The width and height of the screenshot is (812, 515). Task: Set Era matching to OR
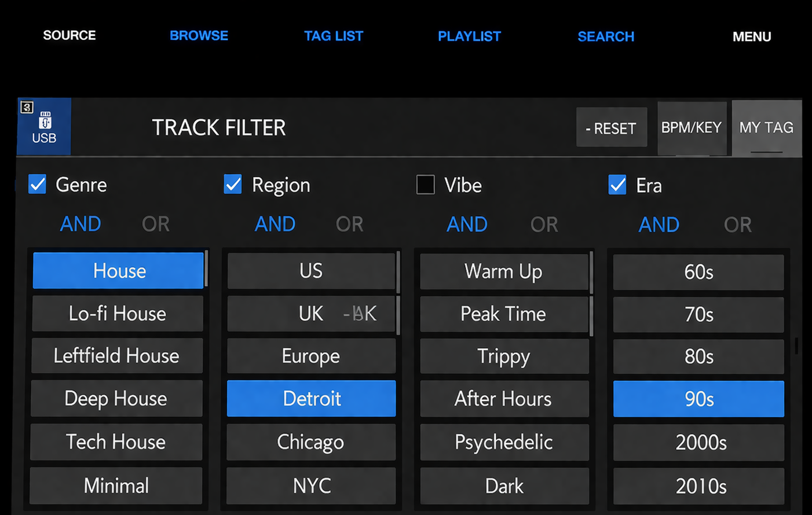tap(737, 225)
